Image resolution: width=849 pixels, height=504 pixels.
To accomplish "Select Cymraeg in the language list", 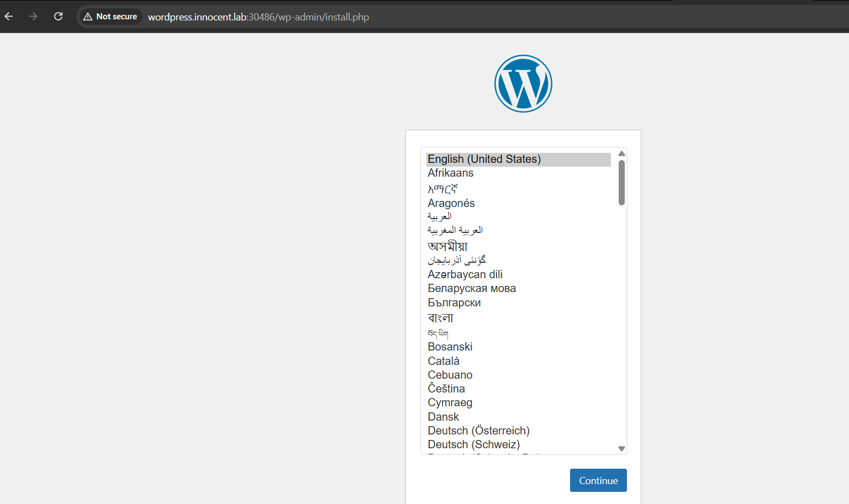I will click(x=519, y=402).
